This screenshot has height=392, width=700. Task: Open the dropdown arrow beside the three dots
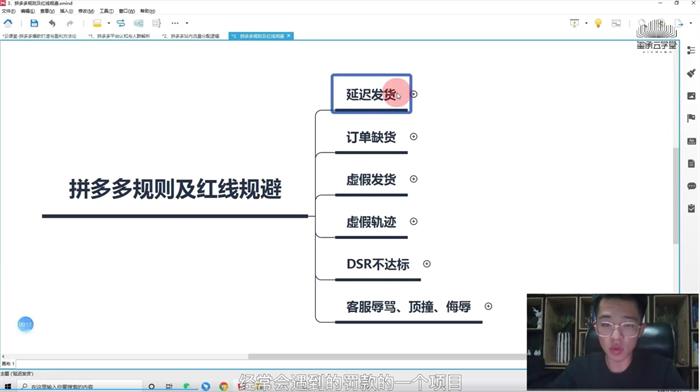(x=187, y=23)
